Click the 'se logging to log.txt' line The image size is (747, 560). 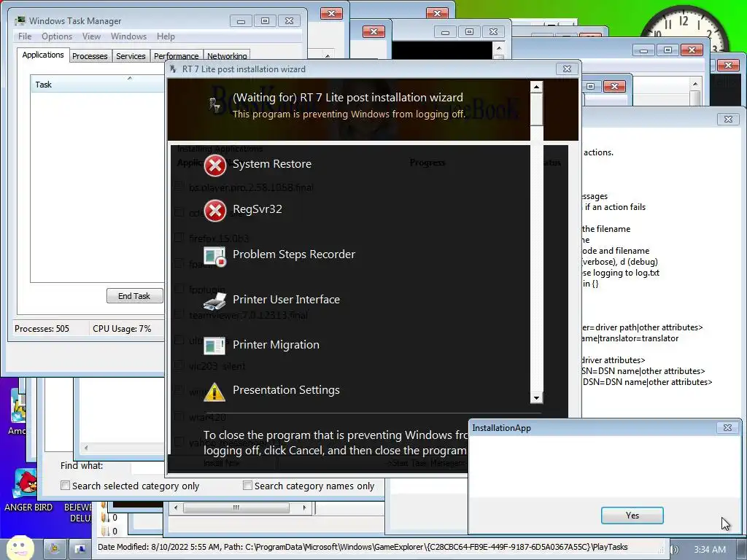(x=621, y=273)
